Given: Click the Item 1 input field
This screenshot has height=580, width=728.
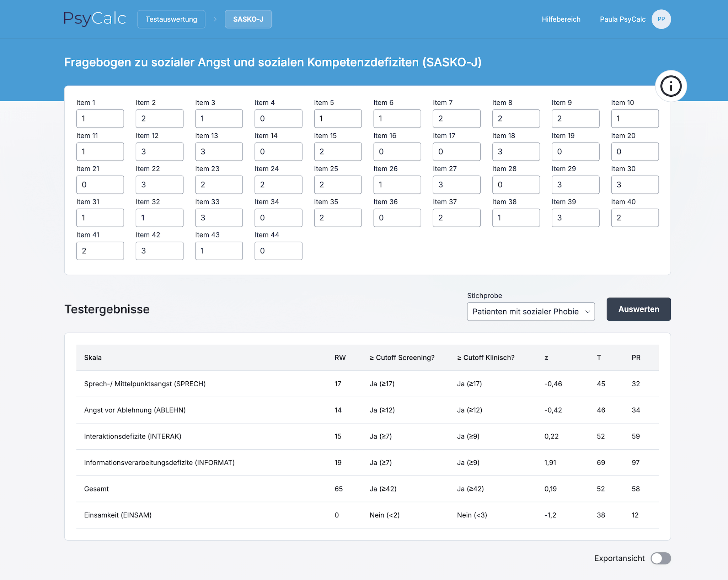Looking at the screenshot, I should pyautogui.click(x=100, y=119).
